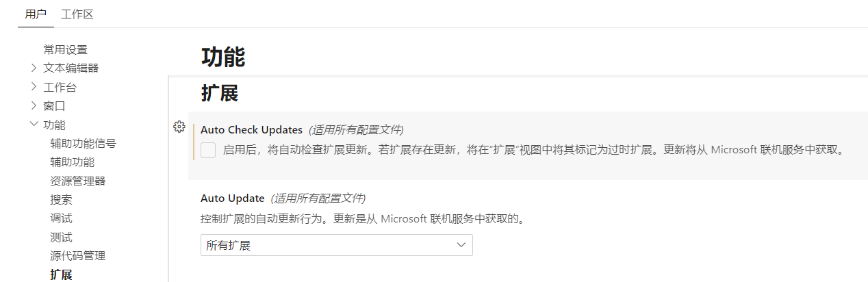Open the 测试 settings category

pos(61,238)
